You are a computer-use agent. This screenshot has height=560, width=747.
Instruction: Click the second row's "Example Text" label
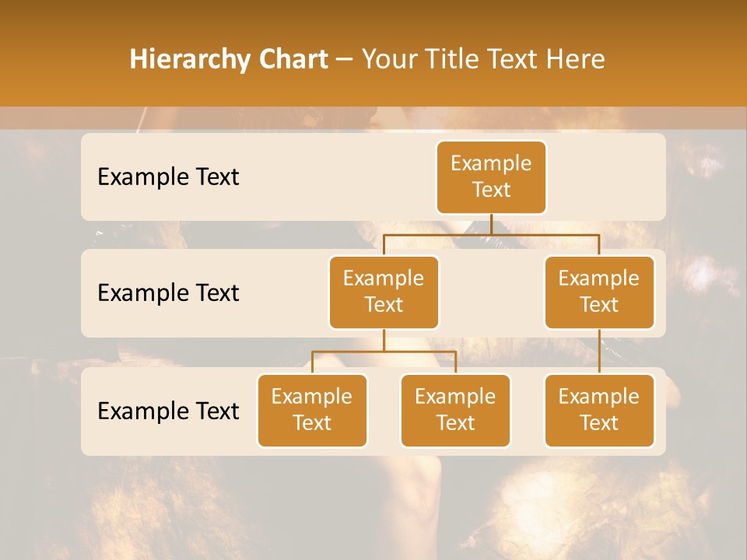coord(168,293)
